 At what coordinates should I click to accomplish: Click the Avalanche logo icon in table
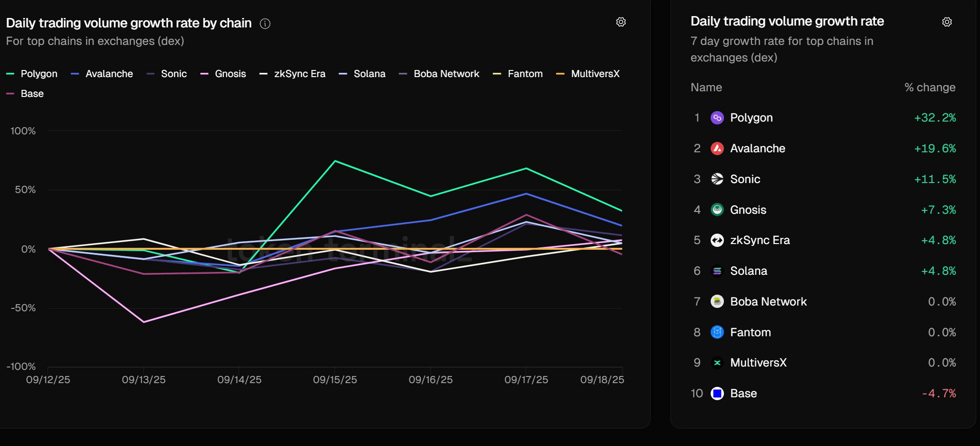717,149
